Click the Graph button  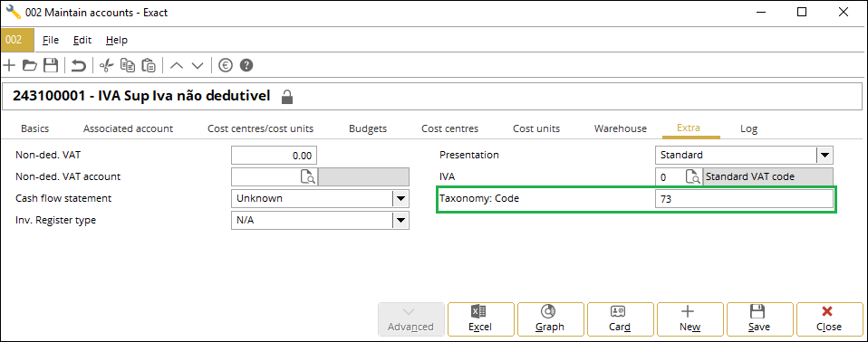pos(550,318)
